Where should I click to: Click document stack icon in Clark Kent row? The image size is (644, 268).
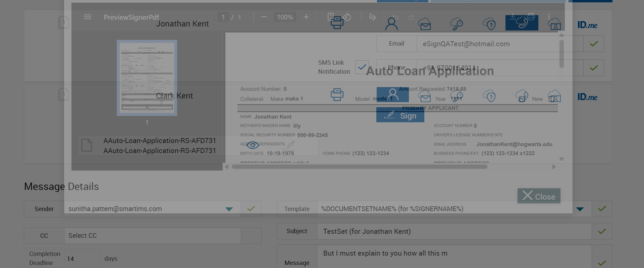point(63,94)
